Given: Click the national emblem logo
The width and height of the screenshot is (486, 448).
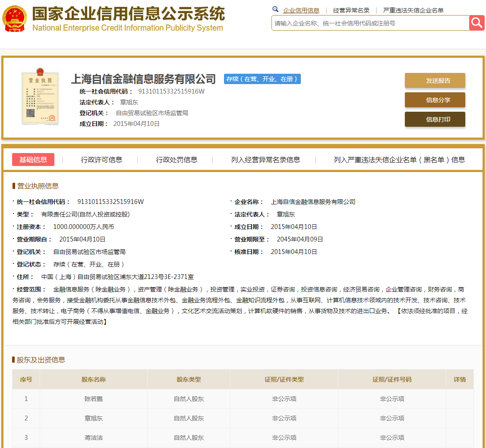Looking at the screenshot, I should [15, 19].
